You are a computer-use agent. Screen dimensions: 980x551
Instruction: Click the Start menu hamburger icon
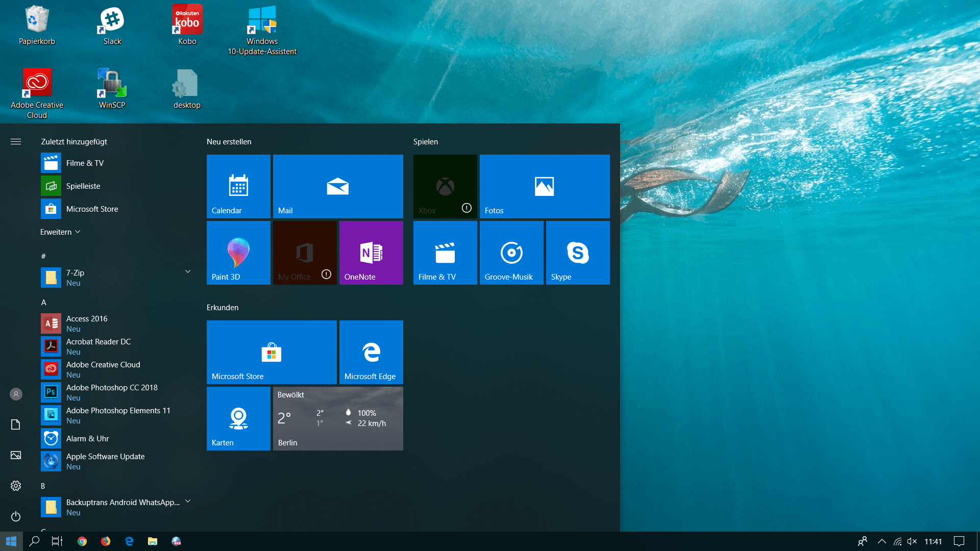tap(16, 141)
